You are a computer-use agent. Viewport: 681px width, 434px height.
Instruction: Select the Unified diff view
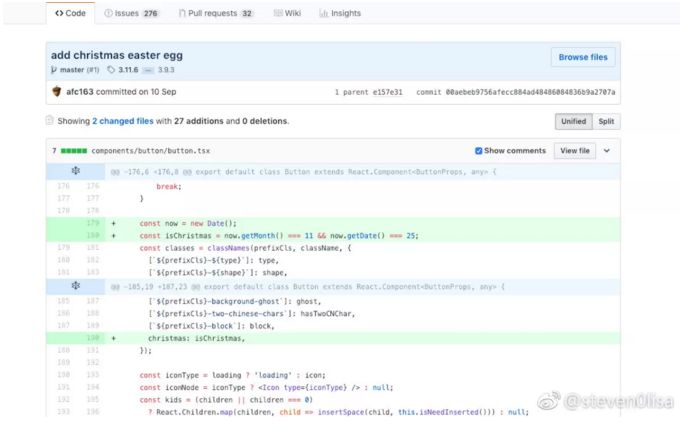[573, 122]
